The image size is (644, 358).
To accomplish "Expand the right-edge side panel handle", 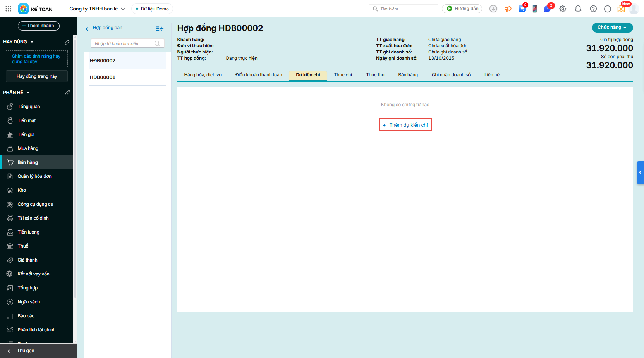I will pos(640,172).
